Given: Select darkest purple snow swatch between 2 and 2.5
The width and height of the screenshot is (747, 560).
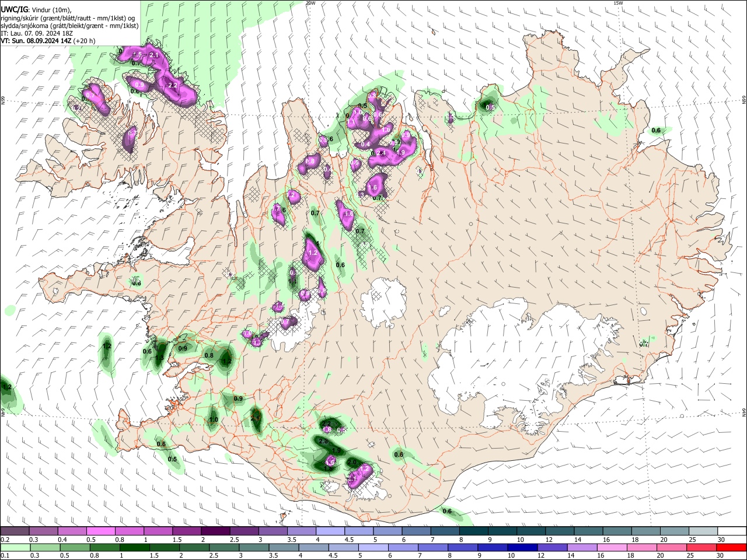Looking at the screenshot, I should (x=215, y=531).
